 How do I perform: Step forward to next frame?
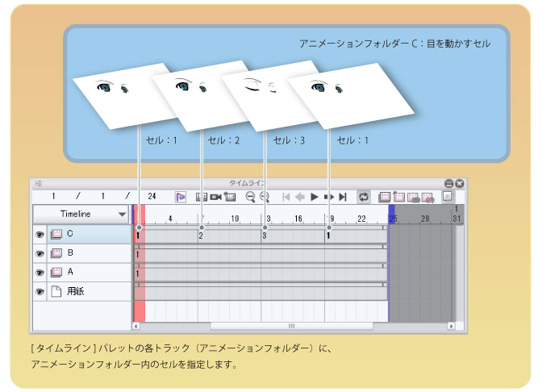[x=328, y=197]
